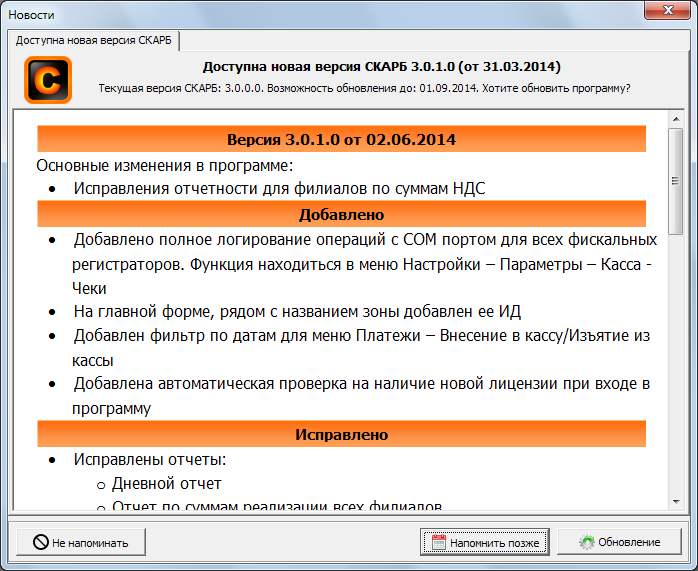
Task: Click the Текущая версия СКАРБ info line
Action: 364,88
